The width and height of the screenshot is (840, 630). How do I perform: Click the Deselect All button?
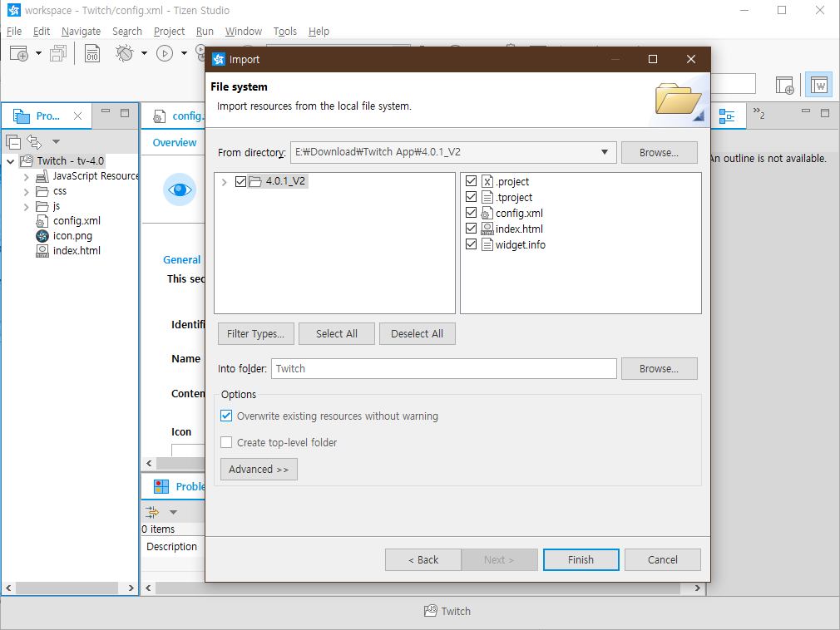[x=417, y=334]
